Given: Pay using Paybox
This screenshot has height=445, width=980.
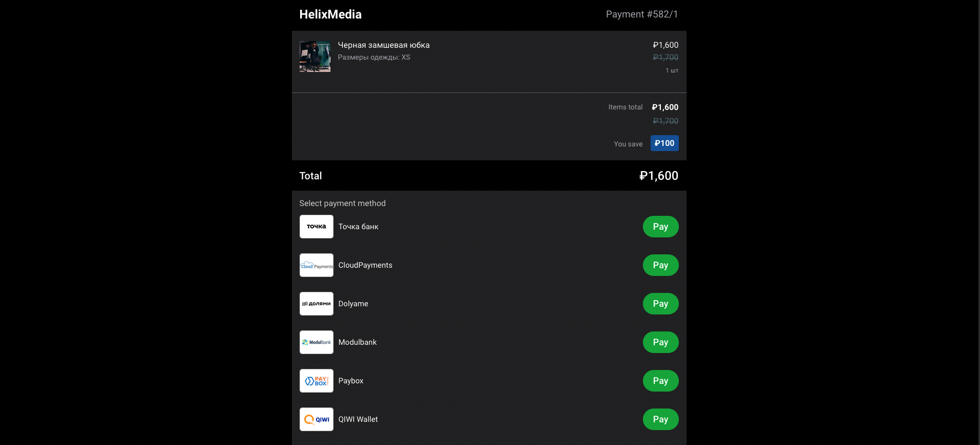Looking at the screenshot, I should pos(660,381).
